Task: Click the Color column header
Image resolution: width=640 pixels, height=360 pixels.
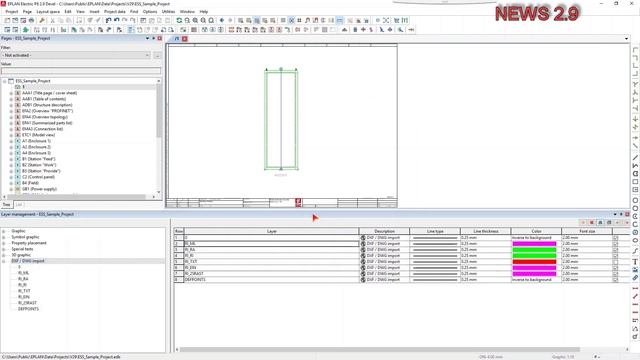Action: 536,231
